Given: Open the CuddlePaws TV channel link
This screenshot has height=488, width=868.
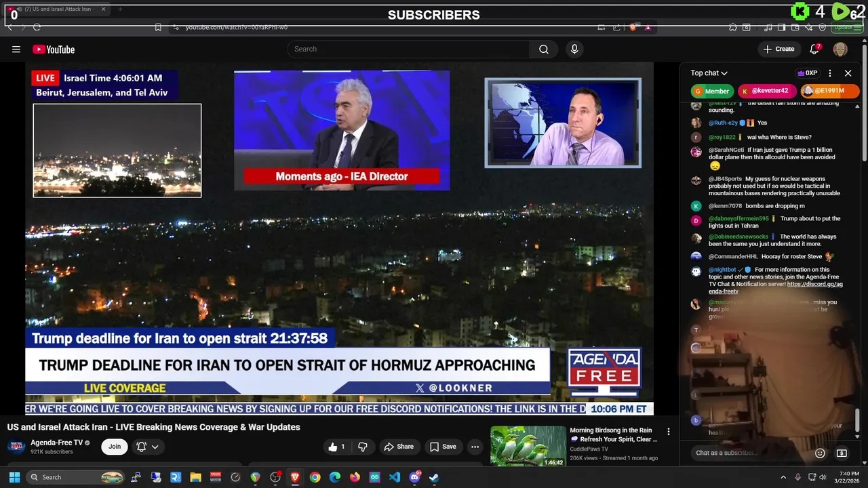Looking at the screenshot, I should pyautogui.click(x=589, y=449).
